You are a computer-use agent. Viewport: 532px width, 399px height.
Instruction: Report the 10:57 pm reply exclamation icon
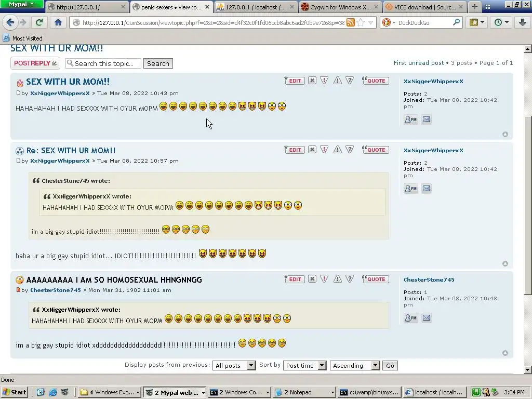click(x=324, y=150)
